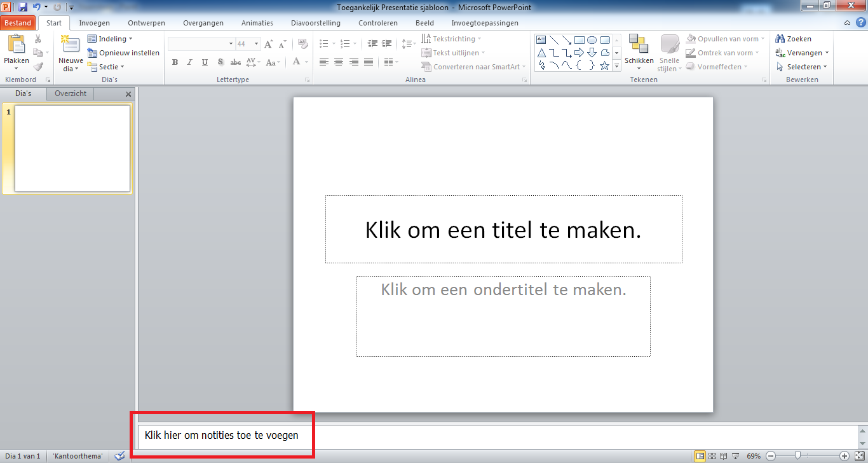
Task: Choose the rectangle shape in the shapes gallery
Action: (580, 39)
